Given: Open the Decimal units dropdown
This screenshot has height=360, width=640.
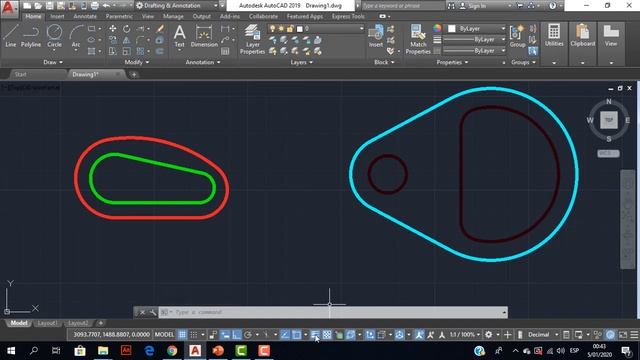Looking at the screenshot, I should coord(542,335).
